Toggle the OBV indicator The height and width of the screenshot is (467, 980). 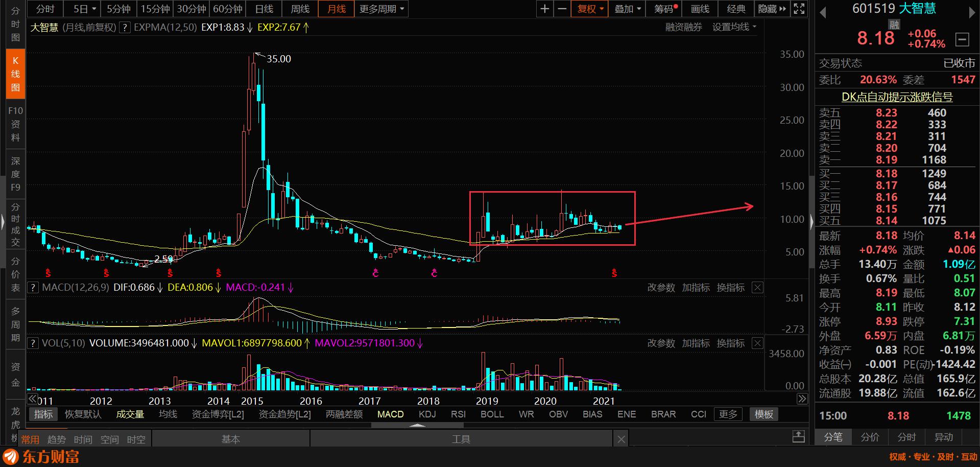(x=558, y=414)
